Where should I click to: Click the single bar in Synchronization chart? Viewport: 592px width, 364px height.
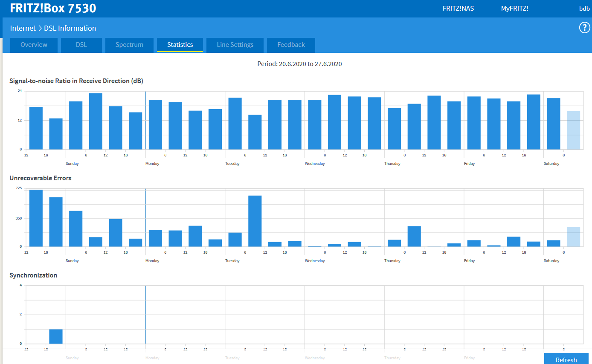click(x=56, y=336)
